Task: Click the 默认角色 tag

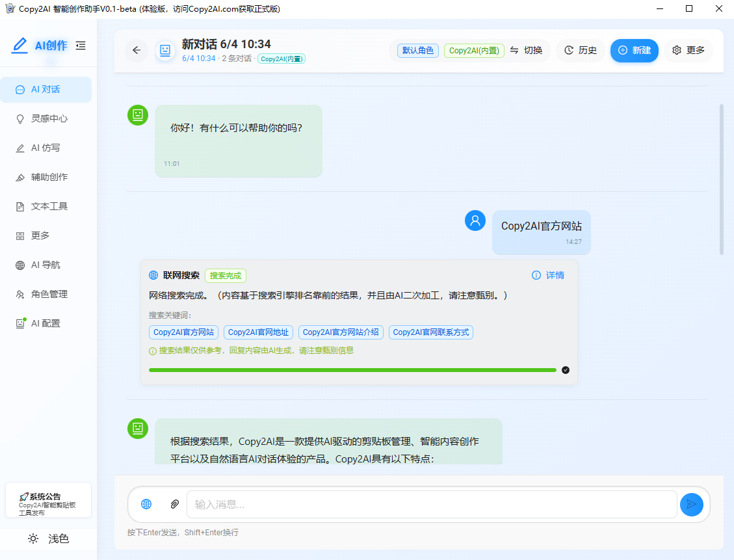Action: tap(418, 51)
